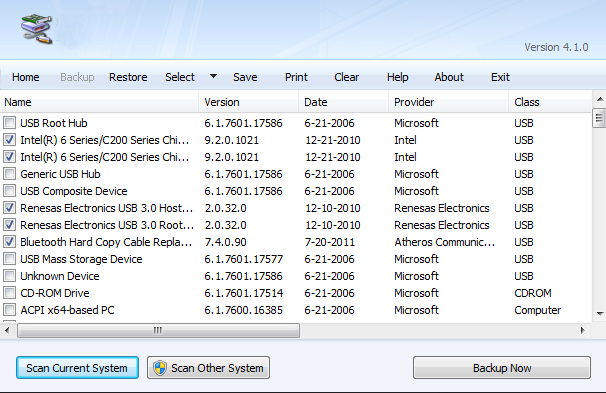Click the Backup Now button
Screen dimensions: 606x393
click(502, 368)
